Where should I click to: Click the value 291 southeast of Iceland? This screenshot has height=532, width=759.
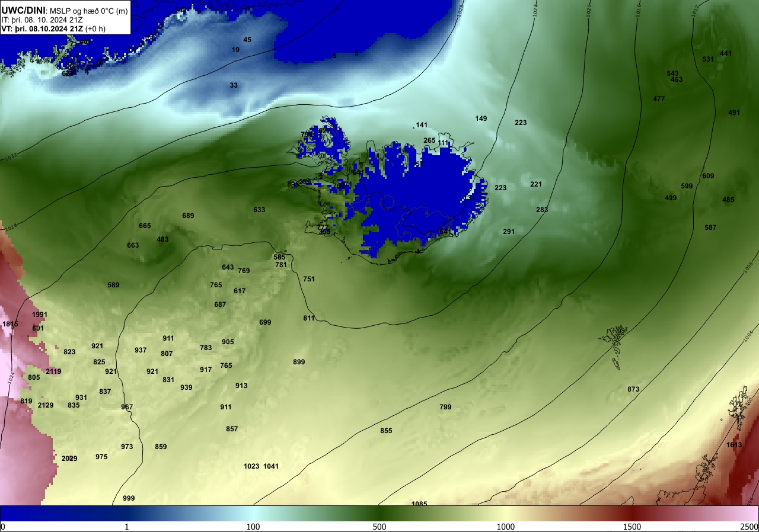509,232
